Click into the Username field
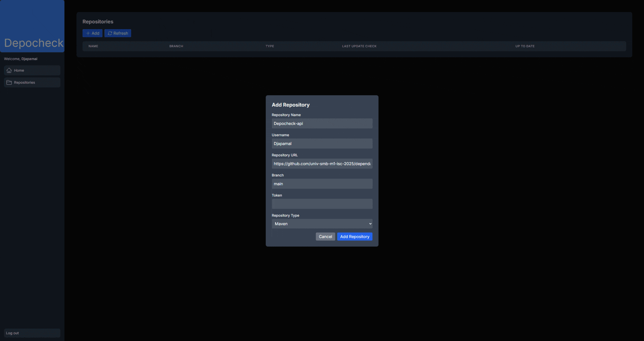Screen dimensions: 644x341 [x=322, y=144]
